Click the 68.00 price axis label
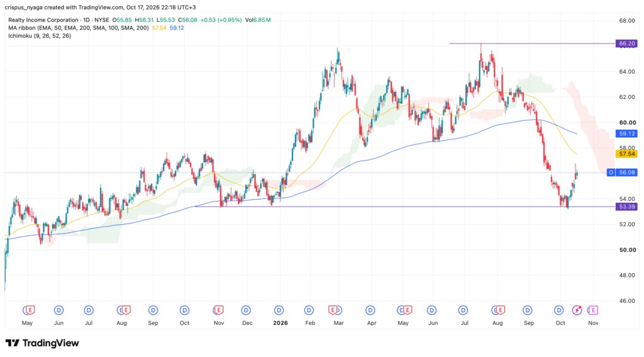 [627, 21]
